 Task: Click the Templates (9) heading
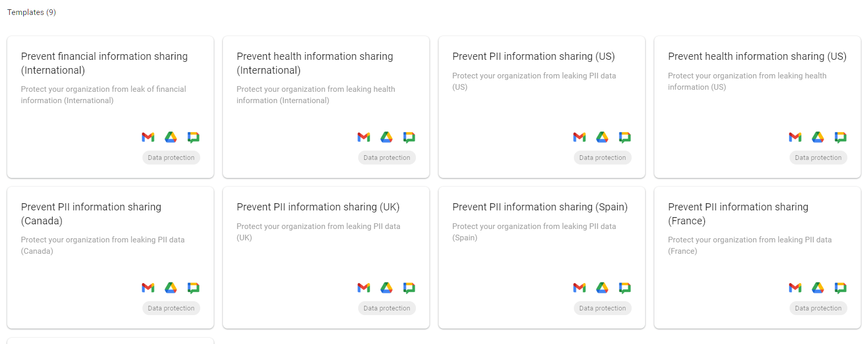point(31,12)
